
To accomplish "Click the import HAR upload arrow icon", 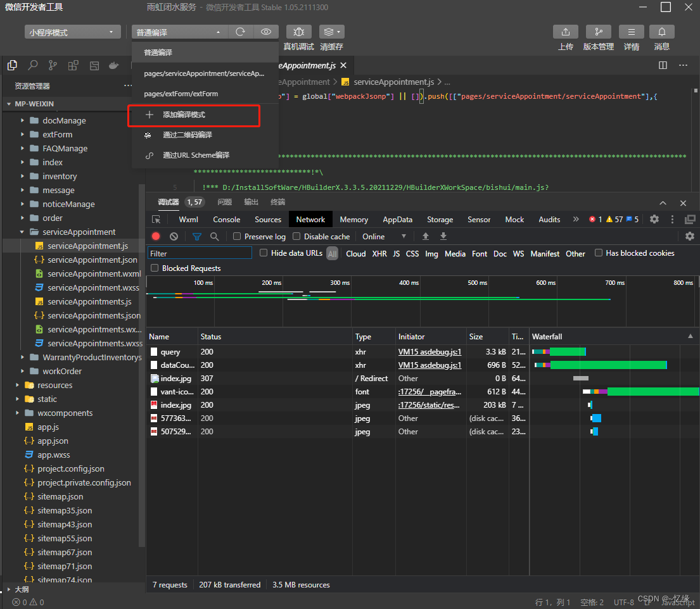I will (426, 237).
